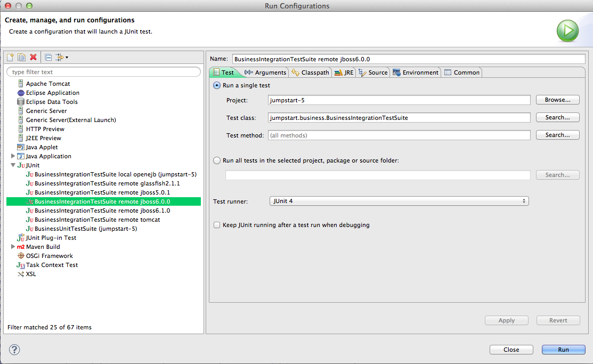The height and width of the screenshot is (364, 593).
Task: Click the Name input field
Action: point(409,59)
